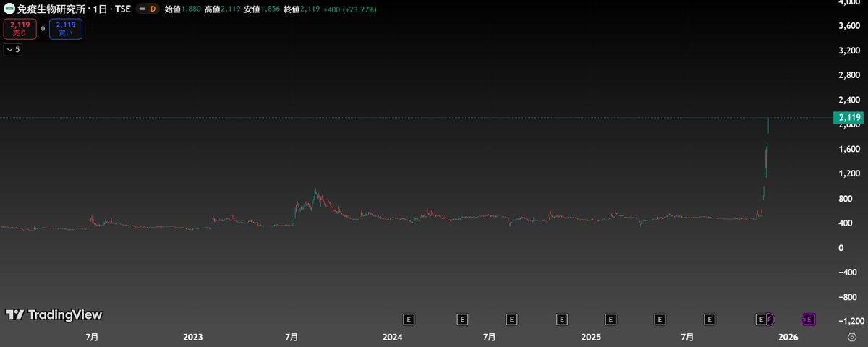Open the purple upcoming earnings E marker
The height and width of the screenshot is (347, 868).
pyautogui.click(x=809, y=318)
